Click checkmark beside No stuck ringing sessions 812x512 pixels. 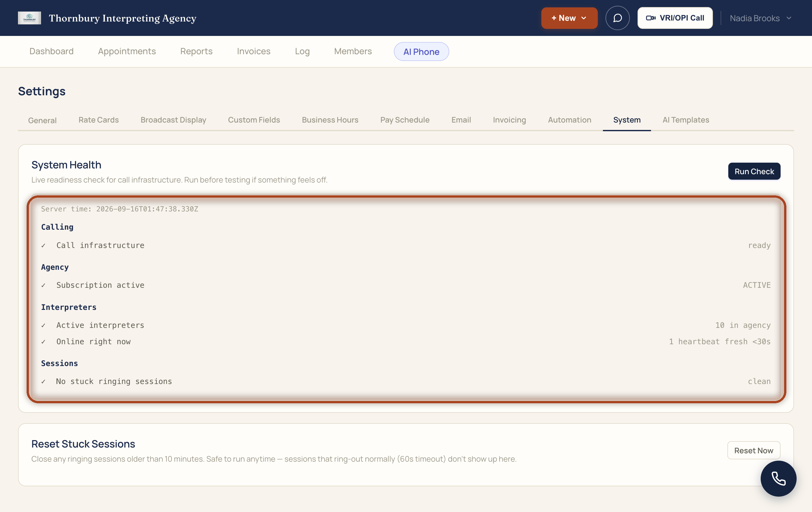(44, 381)
